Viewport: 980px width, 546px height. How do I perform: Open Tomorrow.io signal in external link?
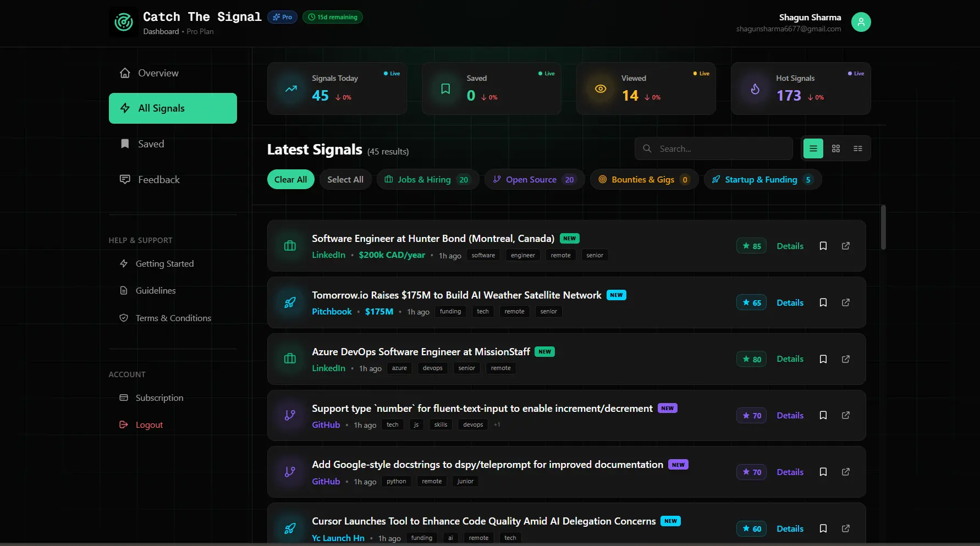click(x=845, y=302)
